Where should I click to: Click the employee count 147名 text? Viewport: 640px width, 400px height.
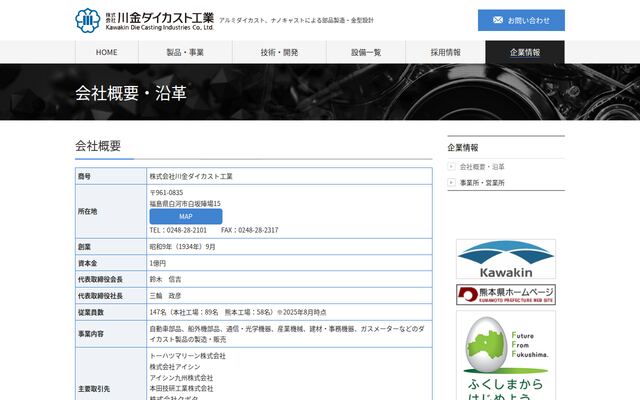click(x=238, y=312)
